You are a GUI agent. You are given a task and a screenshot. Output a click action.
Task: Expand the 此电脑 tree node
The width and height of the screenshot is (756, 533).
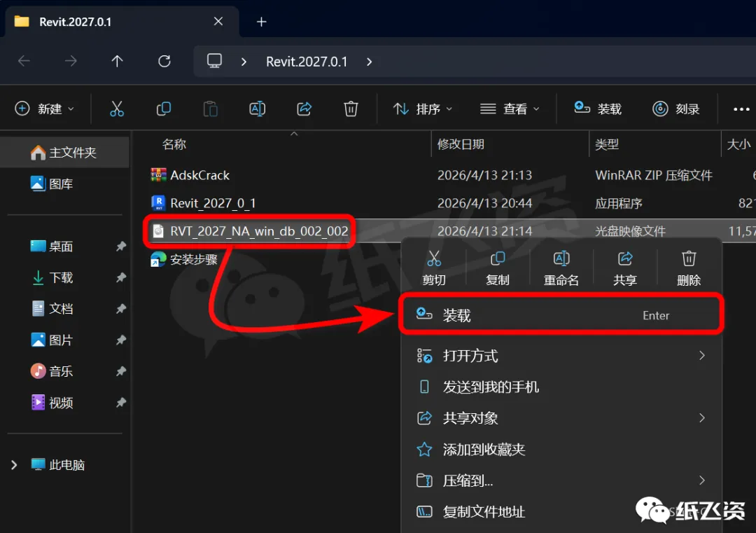(14, 465)
